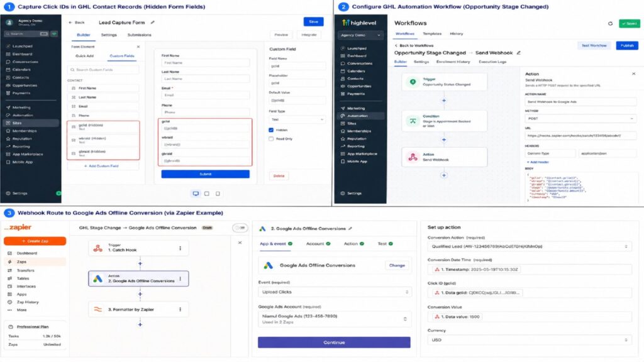Open the Currency USD dropdown
Image resolution: width=644 pixels, height=362 pixels.
[530, 340]
